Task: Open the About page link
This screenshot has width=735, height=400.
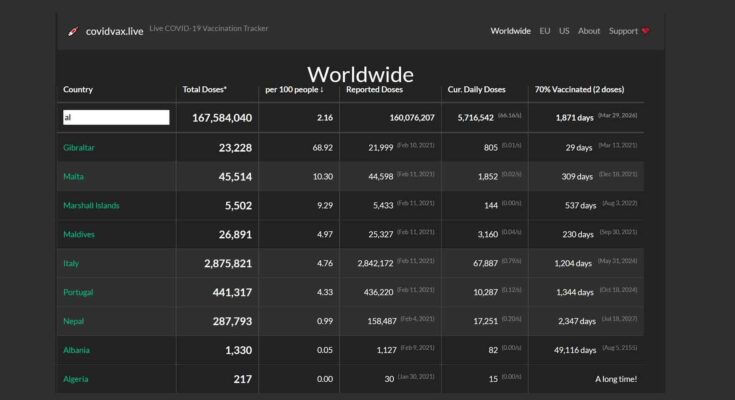Action: coord(589,31)
